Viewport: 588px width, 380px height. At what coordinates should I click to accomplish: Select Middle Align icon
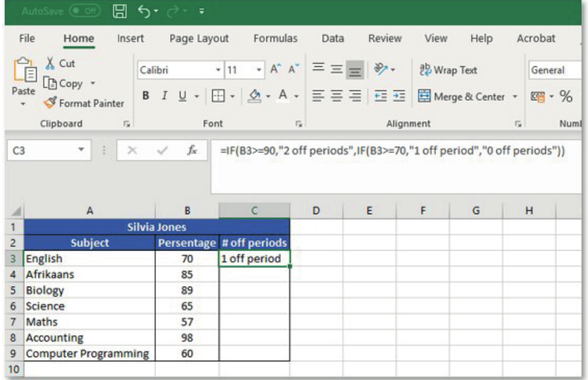(337, 69)
